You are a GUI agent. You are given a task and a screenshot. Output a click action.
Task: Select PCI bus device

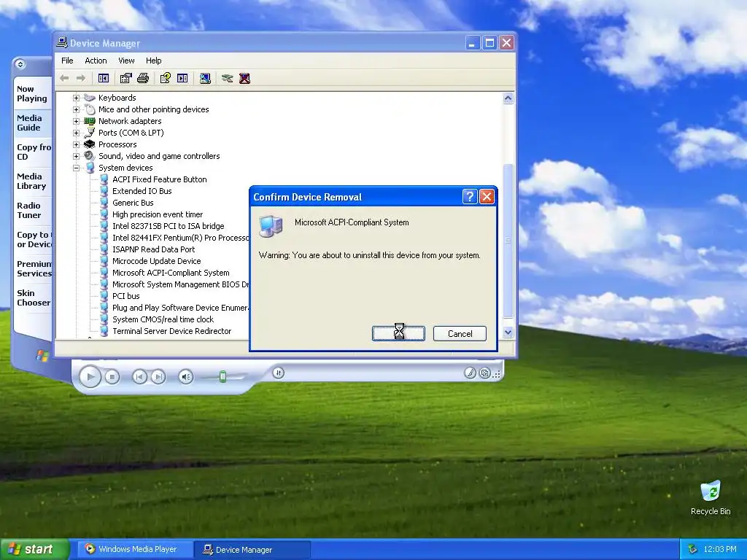coord(125,296)
